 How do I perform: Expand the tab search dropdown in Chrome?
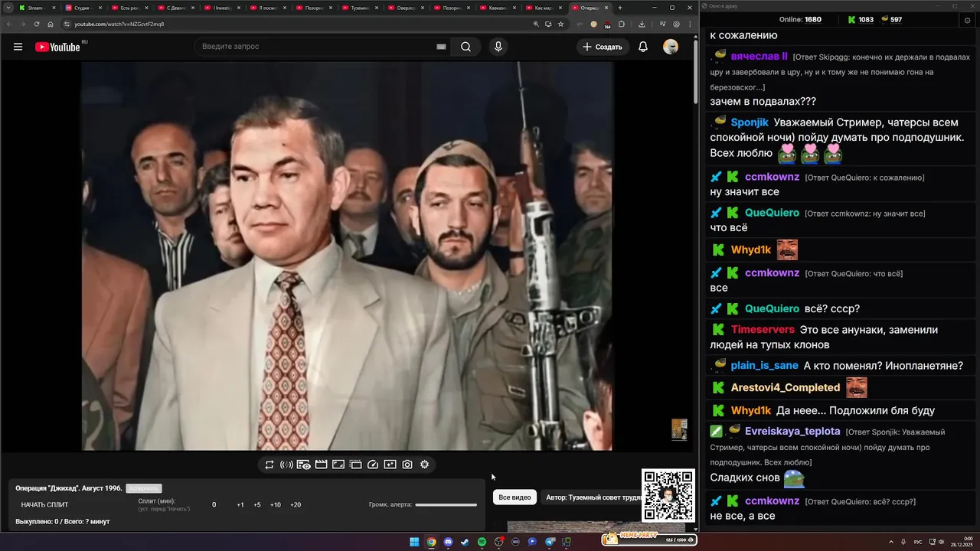coord(7,8)
